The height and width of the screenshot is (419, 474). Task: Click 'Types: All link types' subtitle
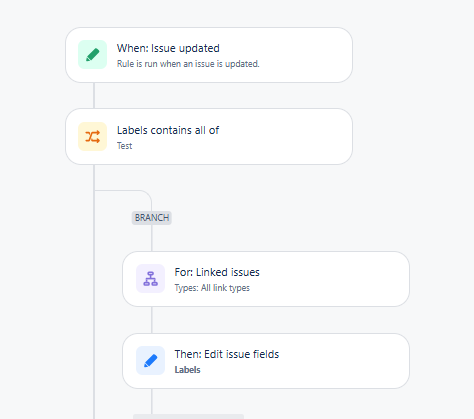212,288
